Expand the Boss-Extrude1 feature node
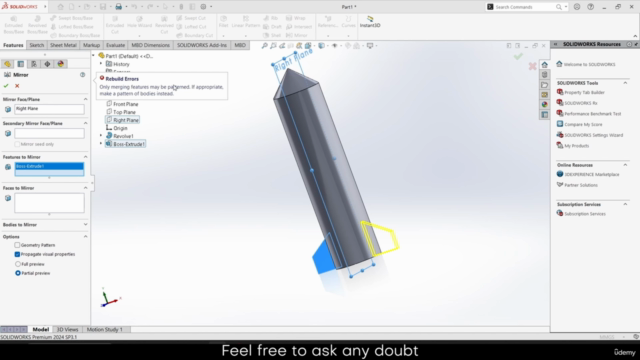The height and width of the screenshot is (360, 640). click(101, 144)
